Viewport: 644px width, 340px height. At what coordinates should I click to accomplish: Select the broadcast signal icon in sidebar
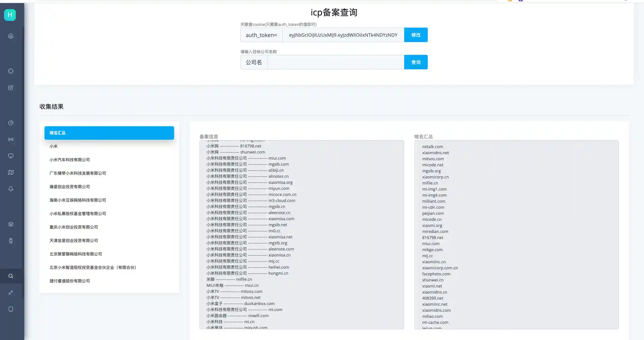[11, 139]
